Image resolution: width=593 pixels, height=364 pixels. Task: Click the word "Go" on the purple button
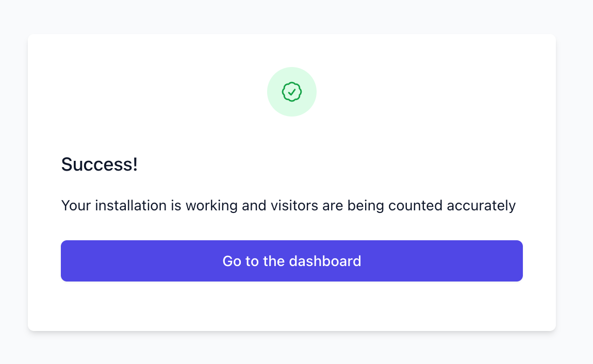[232, 261]
